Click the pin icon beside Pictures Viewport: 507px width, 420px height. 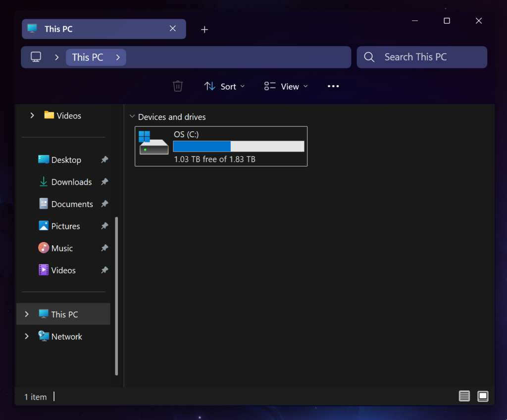(104, 225)
